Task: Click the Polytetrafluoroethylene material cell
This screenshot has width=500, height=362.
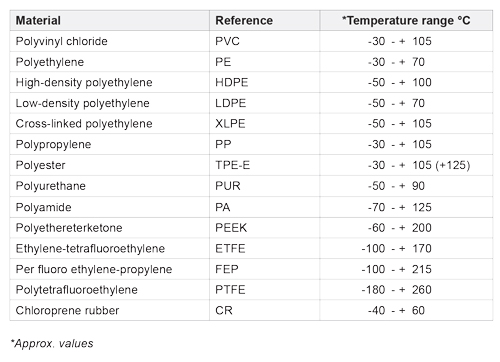Action: pos(109,290)
